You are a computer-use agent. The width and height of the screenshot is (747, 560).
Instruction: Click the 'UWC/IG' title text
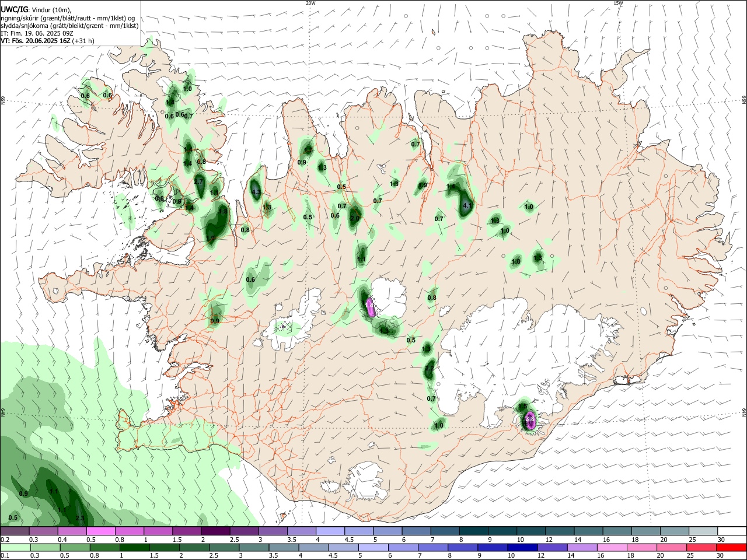13,10
